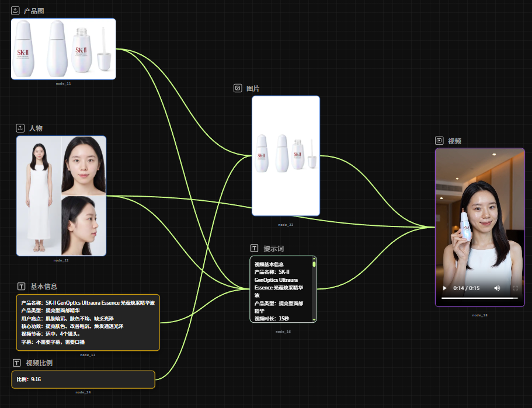Seek along the video progress bar

tap(479, 298)
